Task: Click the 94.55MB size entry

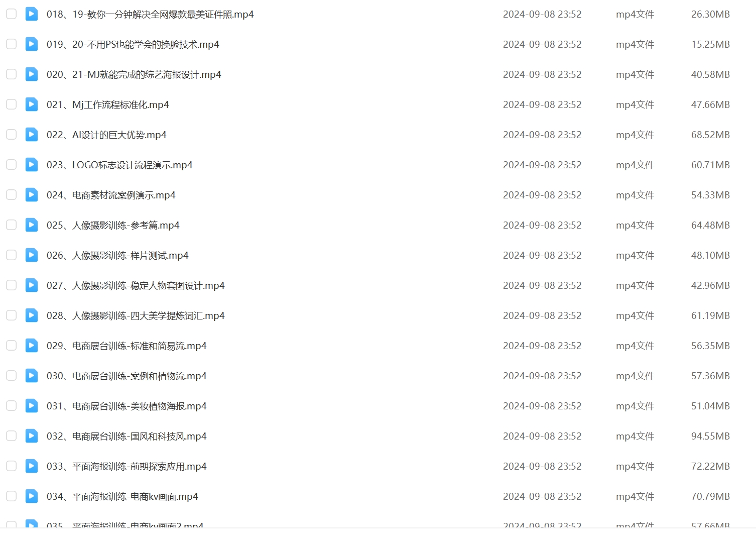Action: coord(710,437)
